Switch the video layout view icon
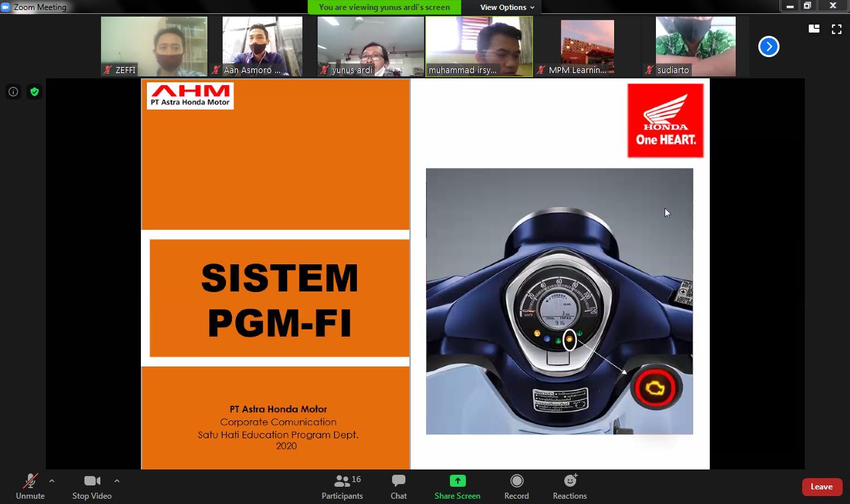 813,29
